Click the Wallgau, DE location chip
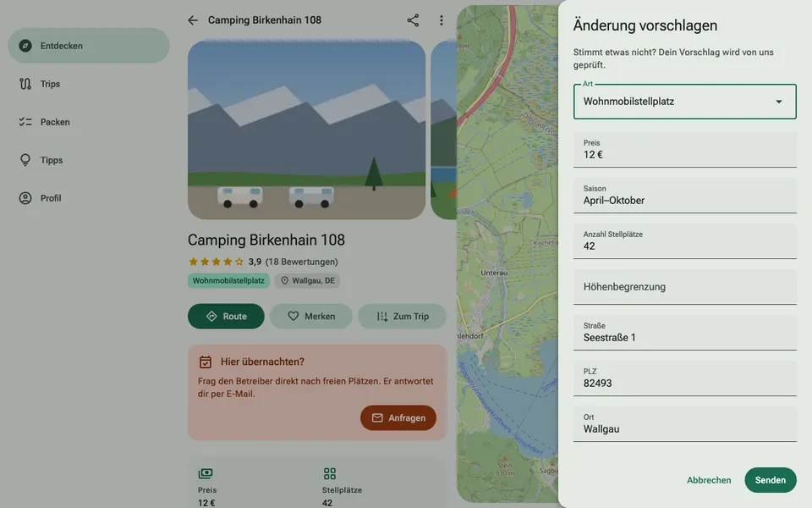Screen dimensions: 812x508 (x=308, y=280)
